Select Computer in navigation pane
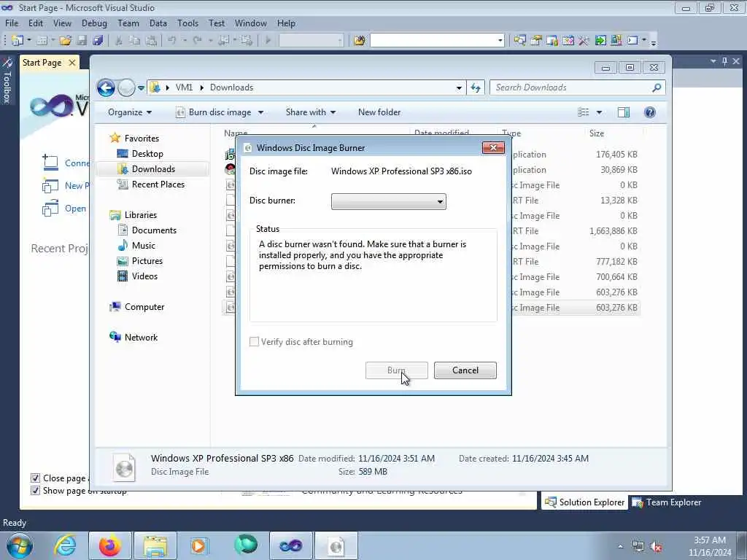Viewport: 747px width, 560px height. click(x=144, y=307)
